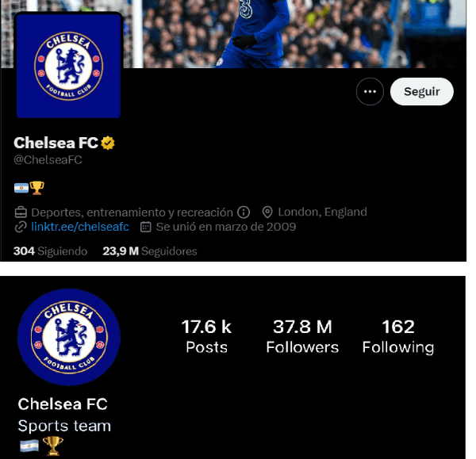Open the 37.8 M Followers list
Screen dimensions: 476x459
tap(302, 336)
